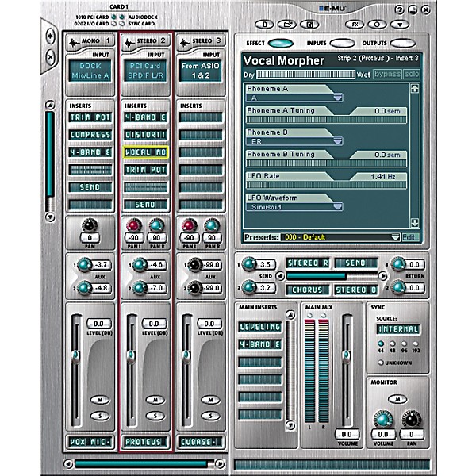Click the horizontal strip scrollbar right arrow
Screen dimensions: 476x476
(220, 463)
